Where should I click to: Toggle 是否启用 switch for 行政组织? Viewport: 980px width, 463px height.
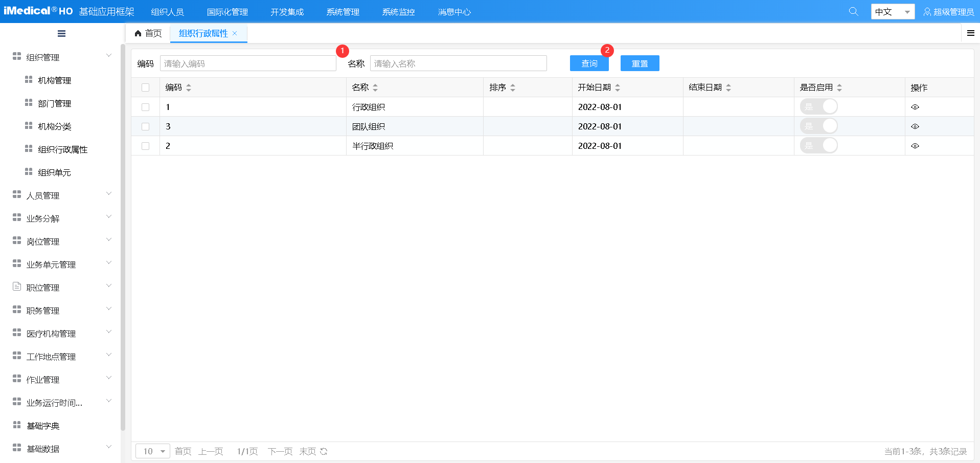(818, 107)
